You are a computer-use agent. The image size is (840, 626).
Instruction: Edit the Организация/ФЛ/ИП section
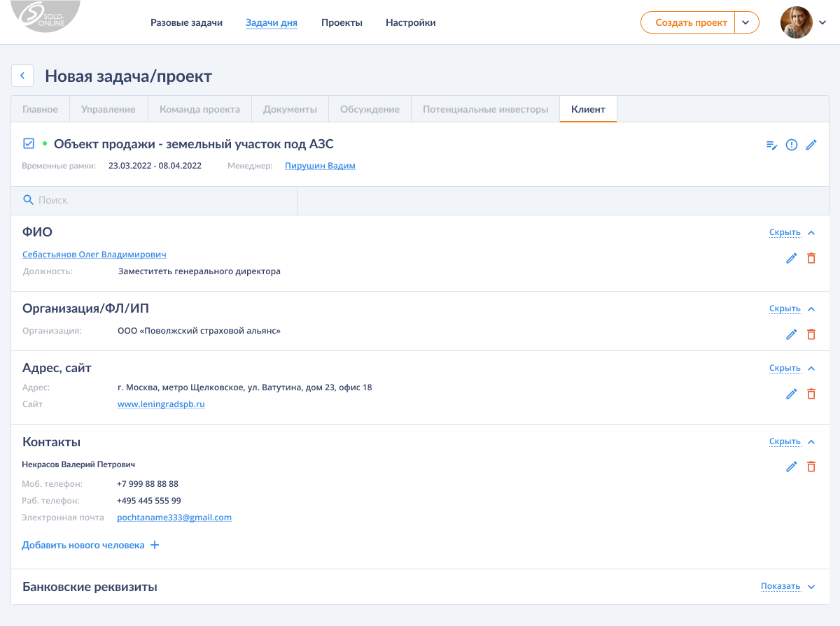792,334
